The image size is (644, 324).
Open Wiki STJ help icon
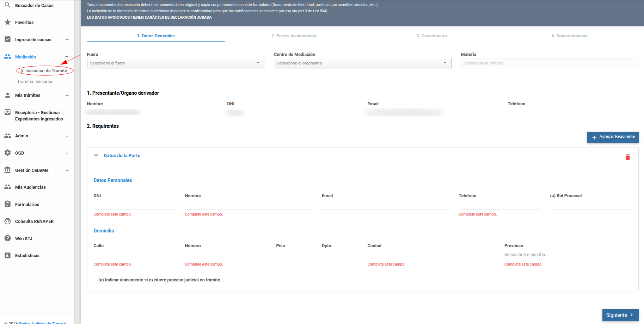click(7, 238)
